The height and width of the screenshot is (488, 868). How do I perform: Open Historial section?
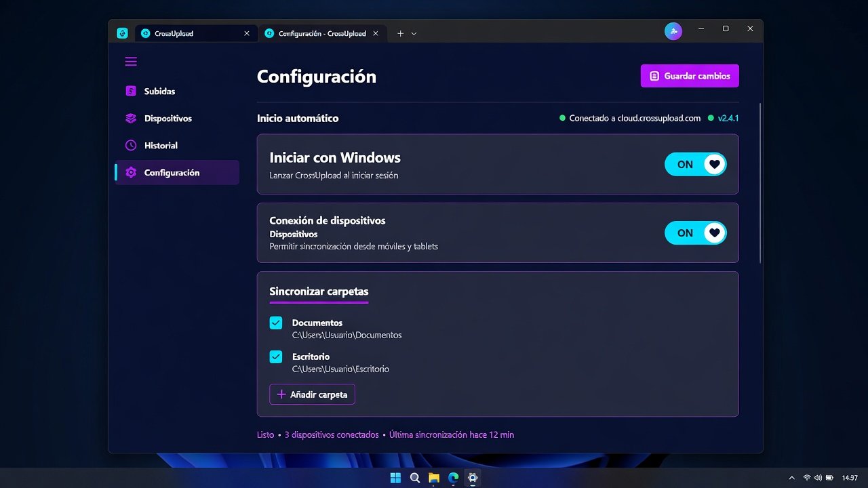pyautogui.click(x=177, y=145)
